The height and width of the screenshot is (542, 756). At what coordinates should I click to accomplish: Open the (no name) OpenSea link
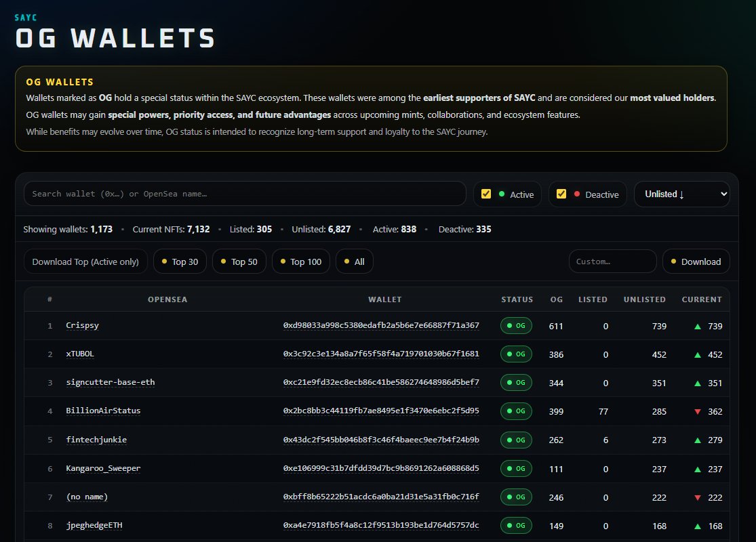point(87,497)
